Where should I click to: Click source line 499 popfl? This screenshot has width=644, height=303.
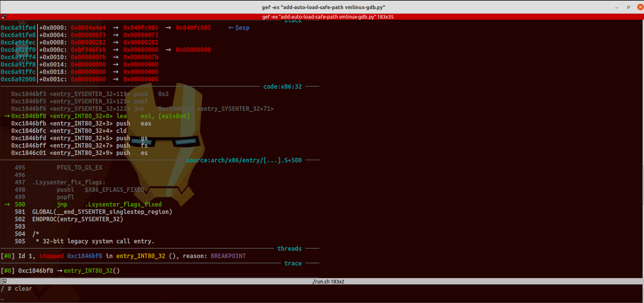(44, 197)
